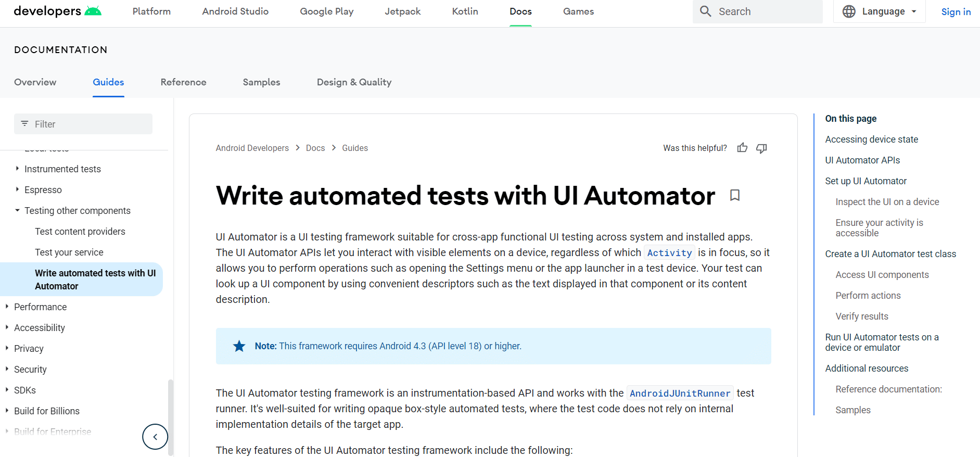Open the Docs menu item
The width and height of the screenshot is (980, 457).
click(x=520, y=11)
